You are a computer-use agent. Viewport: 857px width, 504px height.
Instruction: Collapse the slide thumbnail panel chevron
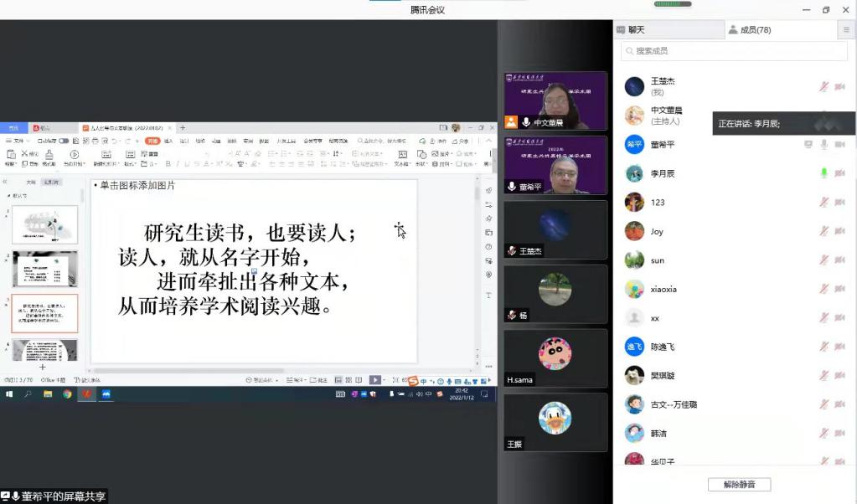coord(6,181)
